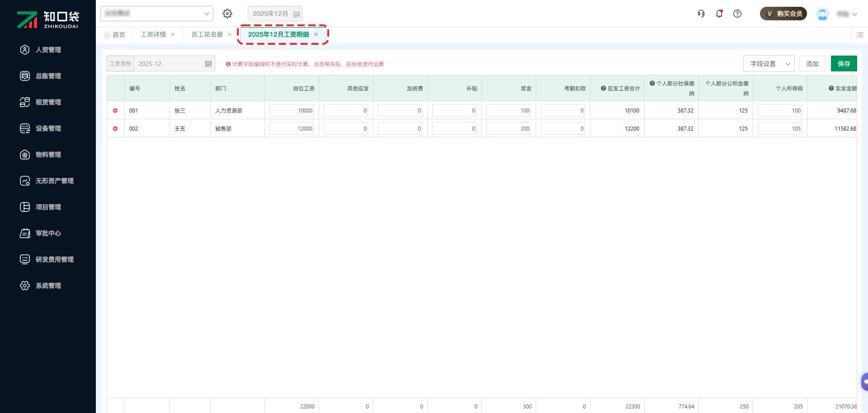Click the 添加 button
This screenshot has height=413, width=868.
[812, 64]
